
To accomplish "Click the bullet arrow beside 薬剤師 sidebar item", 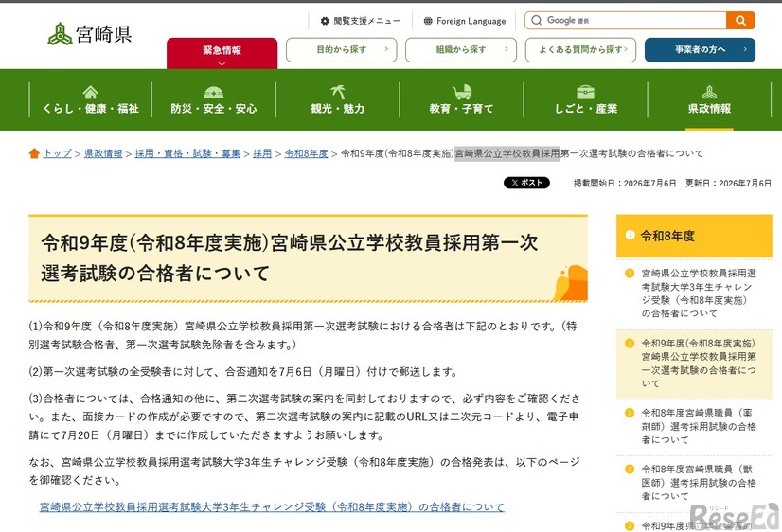I will [630, 413].
